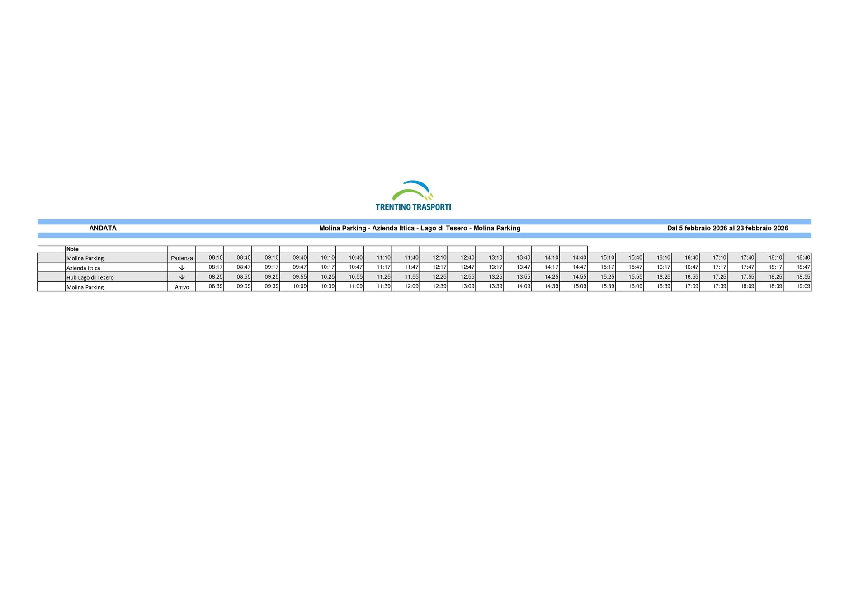The image size is (868, 613).
Task: Select the Azienda Ittica stop name
Action: click(83, 268)
